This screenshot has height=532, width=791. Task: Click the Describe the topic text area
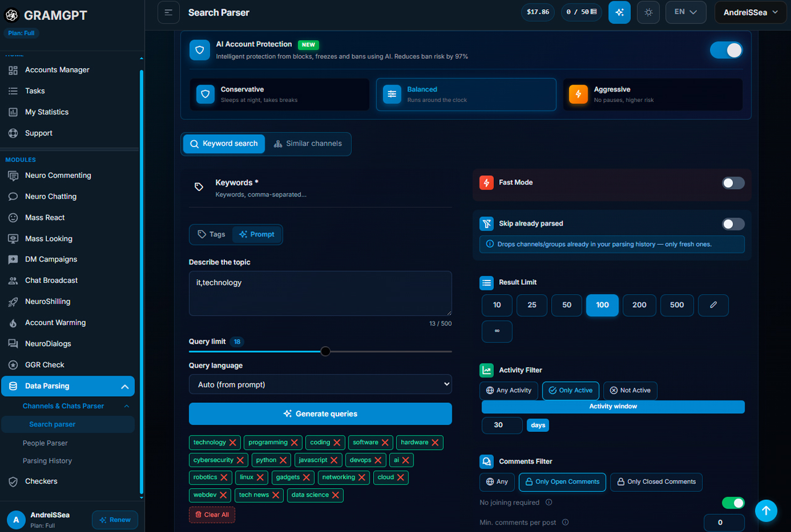320,293
